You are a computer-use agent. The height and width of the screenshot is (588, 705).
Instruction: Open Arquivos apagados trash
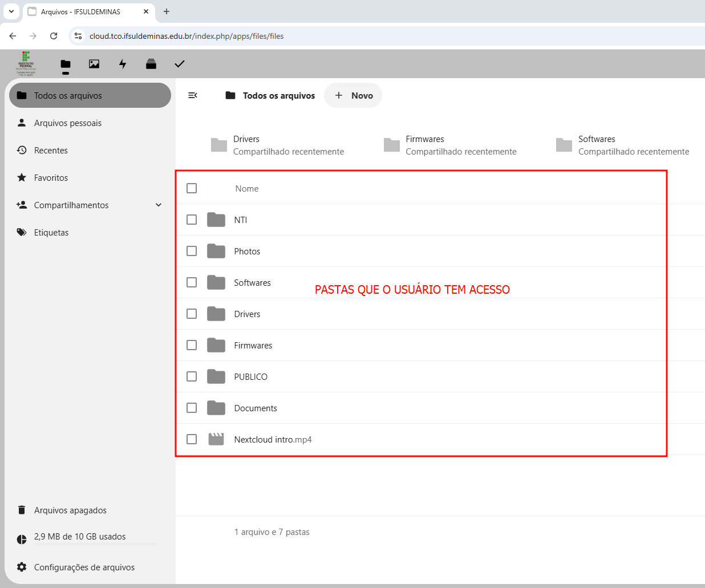[90, 510]
